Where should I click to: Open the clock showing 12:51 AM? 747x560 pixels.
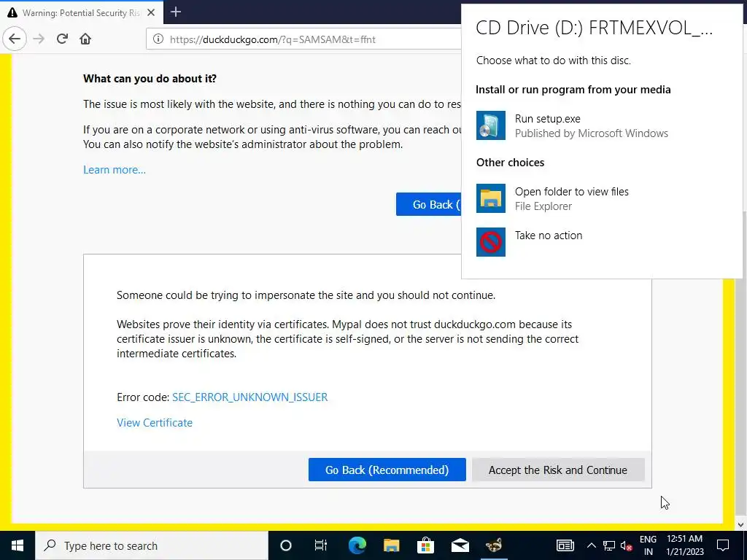click(x=684, y=545)
